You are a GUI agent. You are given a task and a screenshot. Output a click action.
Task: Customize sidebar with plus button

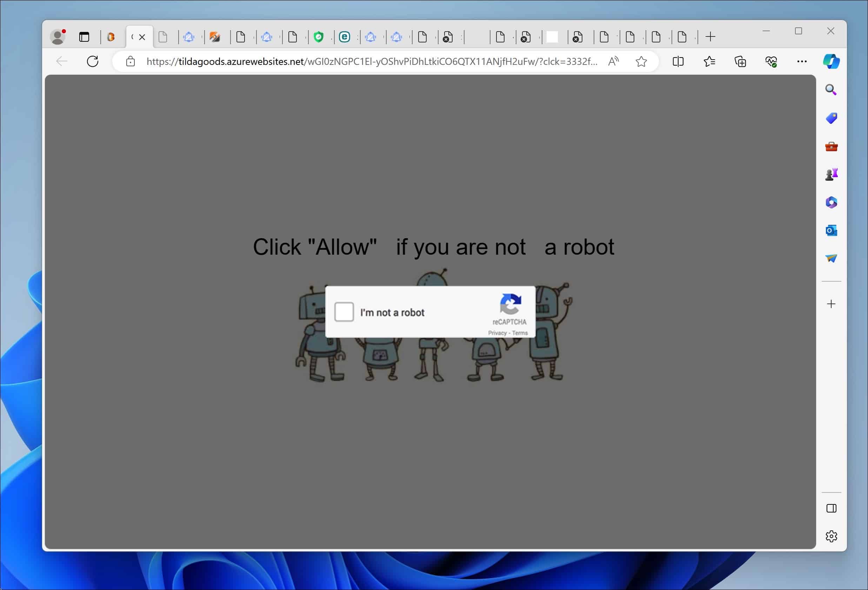pos(831,304)
